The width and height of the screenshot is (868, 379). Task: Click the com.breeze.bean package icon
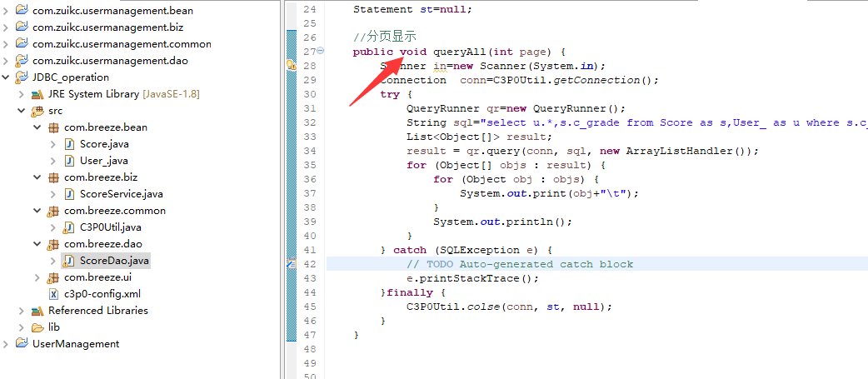coord(53,127)
